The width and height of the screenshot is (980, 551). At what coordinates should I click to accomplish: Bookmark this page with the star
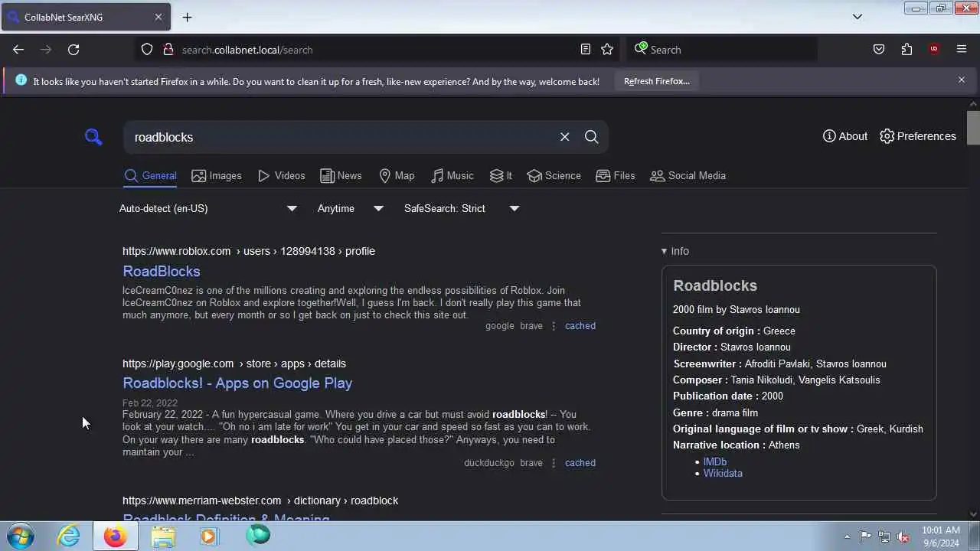pyautogui.click(x=607, y=50)
